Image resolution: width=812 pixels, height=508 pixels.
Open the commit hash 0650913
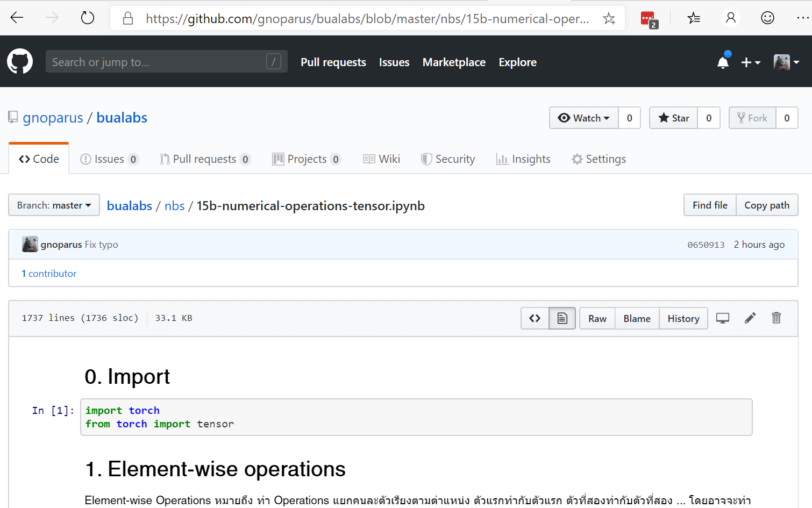click(706, 245)
